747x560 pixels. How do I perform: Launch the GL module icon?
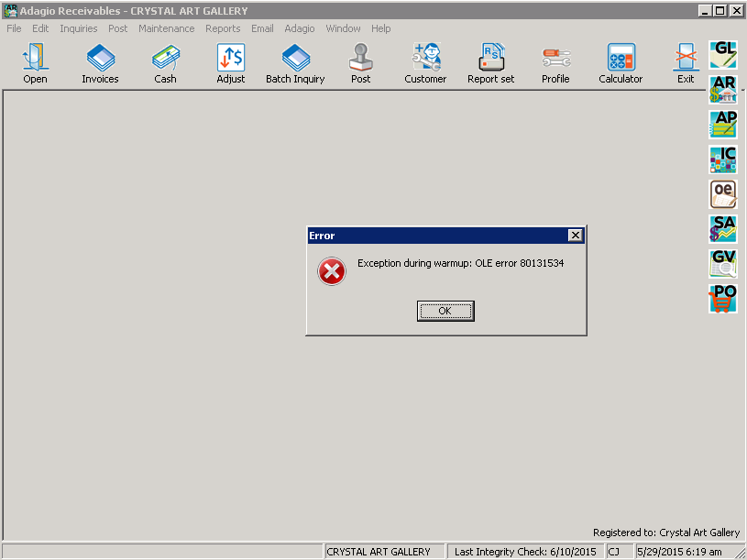click(x=723, y=54)
